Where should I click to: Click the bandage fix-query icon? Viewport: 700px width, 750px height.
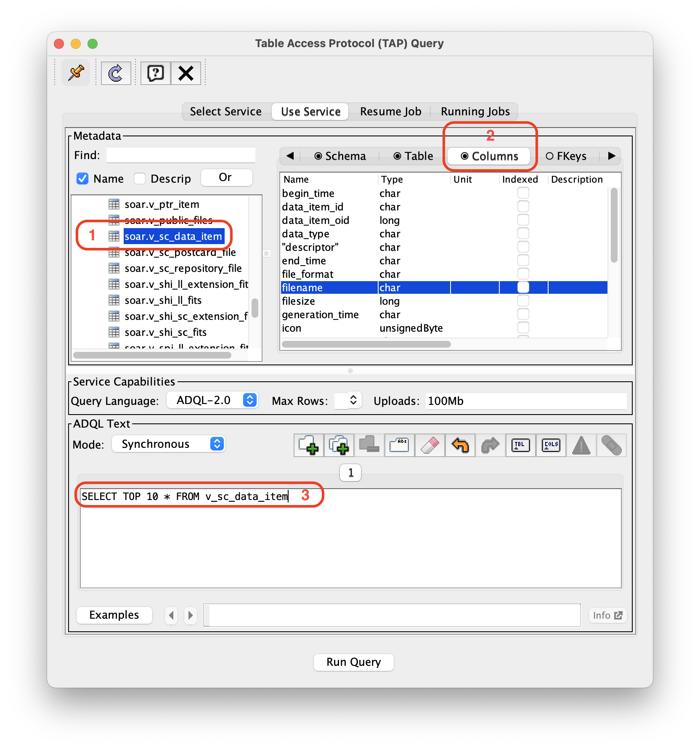pos(612,445)
